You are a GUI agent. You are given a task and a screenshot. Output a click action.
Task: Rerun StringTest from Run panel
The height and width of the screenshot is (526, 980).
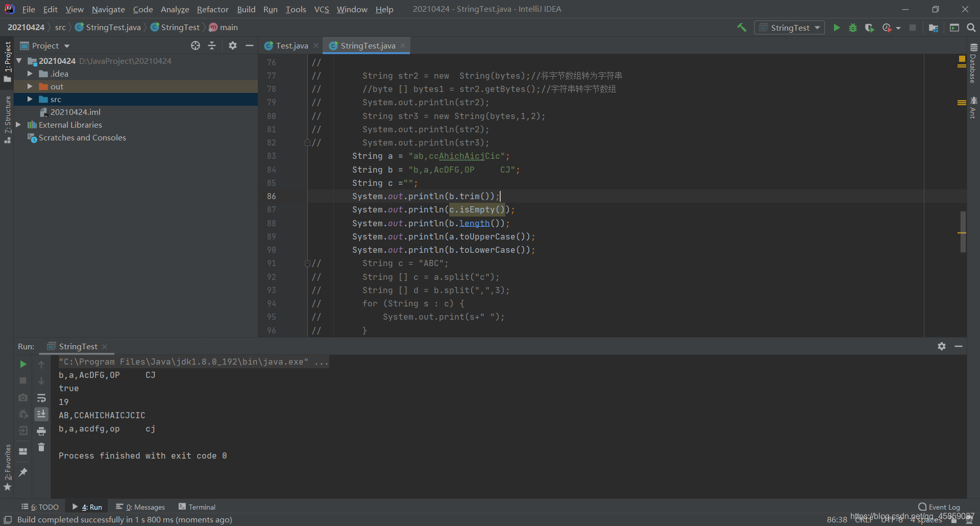[23, 364]
